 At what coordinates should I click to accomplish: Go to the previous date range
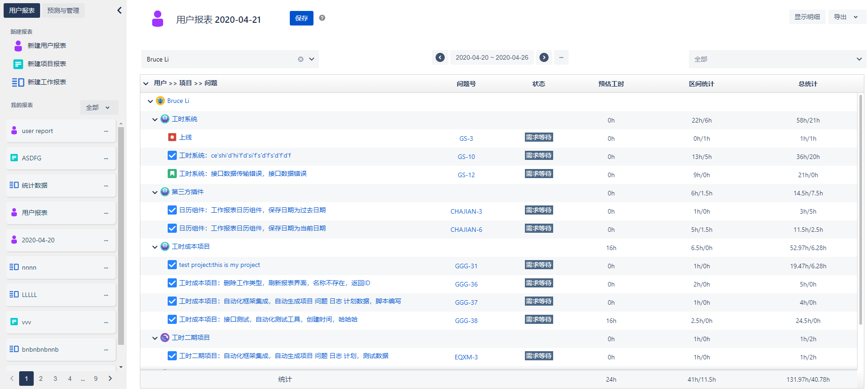(440, 57)
